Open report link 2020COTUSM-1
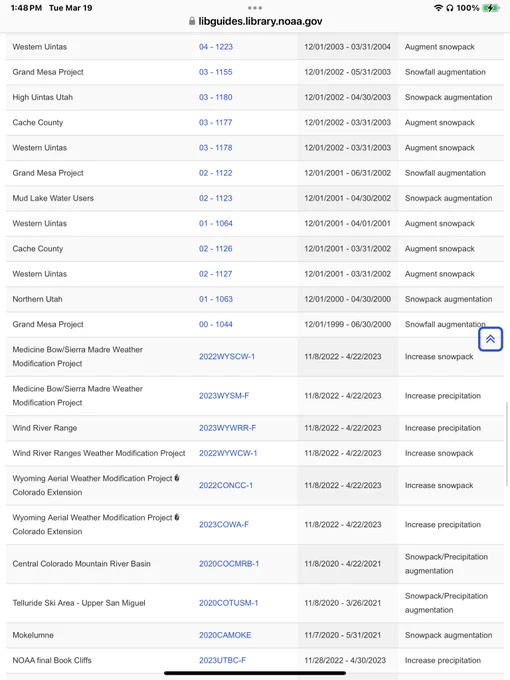Viewport: 510px width, 680px height. (229, 603)
